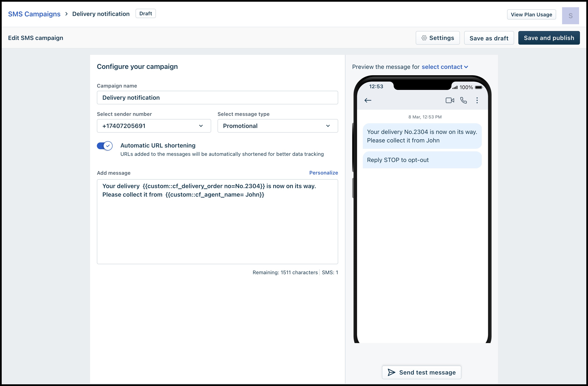Click the 'Your delivery No.2304' preview message bubble
Screen dimensions: 588x386
tap(422, 136)
